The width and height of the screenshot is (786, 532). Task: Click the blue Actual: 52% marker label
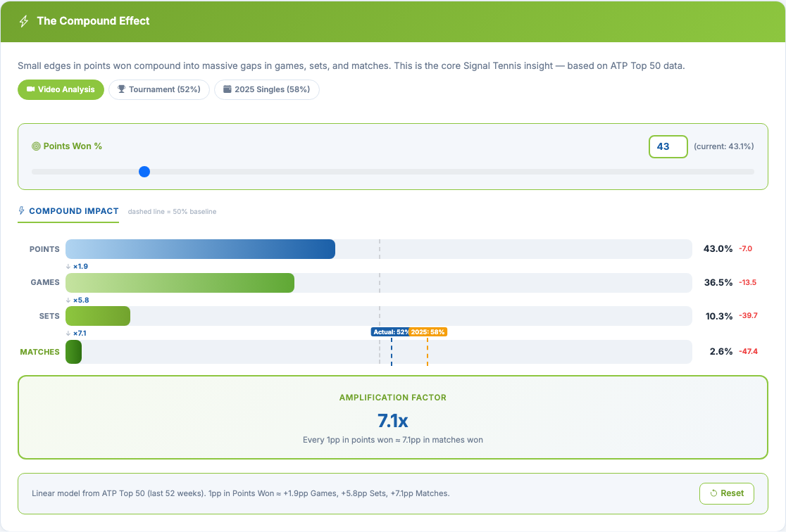[x=390, y=332]
